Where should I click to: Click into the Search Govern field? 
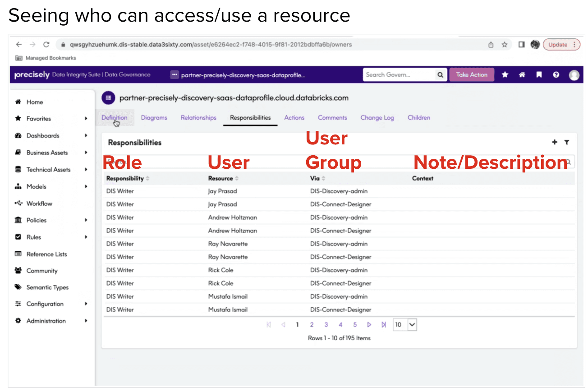(399, 75)
